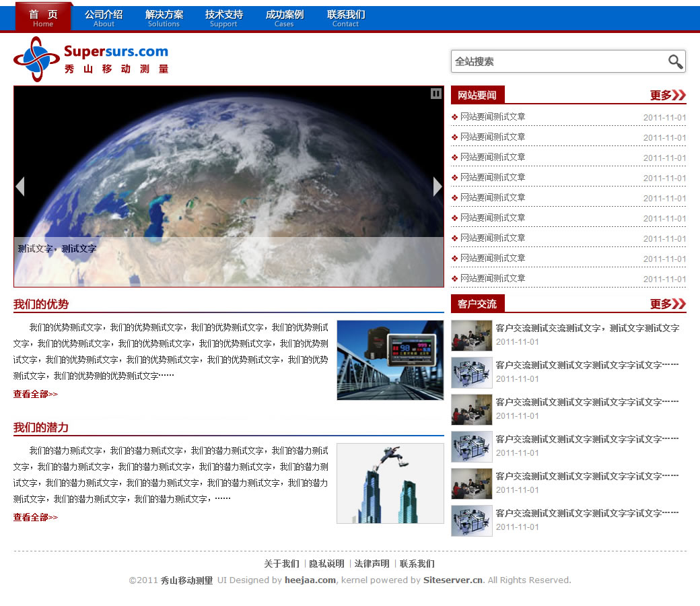Image resolution: width=700 pixels, height=606 pixels.
Task: Select the 网站要闻 section tab
Action: point(477,95)
